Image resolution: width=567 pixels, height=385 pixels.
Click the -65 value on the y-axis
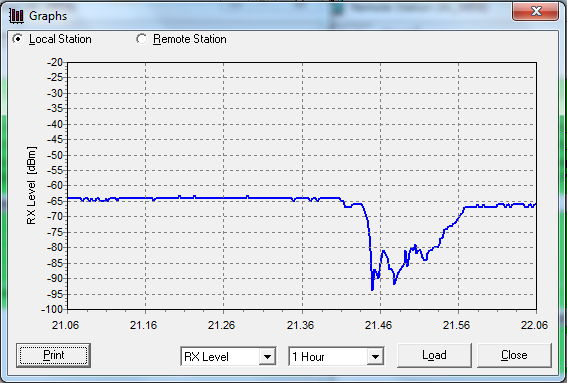pyautogui.click(x=55, y=201)
